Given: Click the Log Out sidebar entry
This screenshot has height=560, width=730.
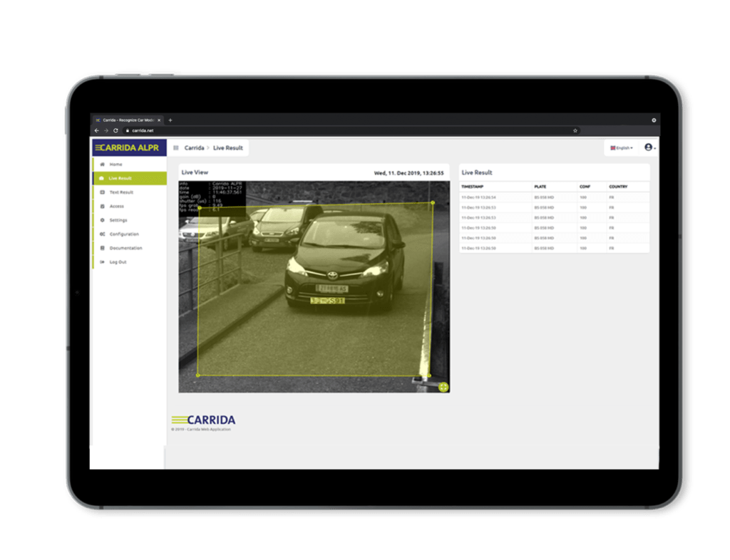Looking at the screenshot, I should pyautogui.click(x=130, y=262).
